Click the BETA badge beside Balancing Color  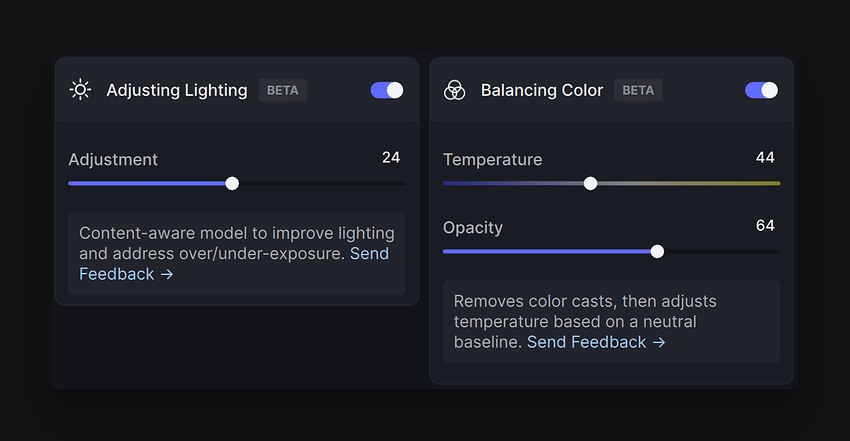pos(638,90)
